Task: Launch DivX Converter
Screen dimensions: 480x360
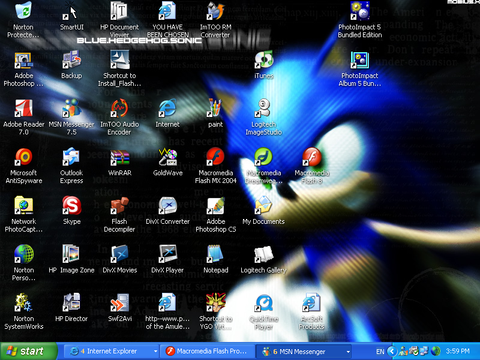Action: coord(167,205)
